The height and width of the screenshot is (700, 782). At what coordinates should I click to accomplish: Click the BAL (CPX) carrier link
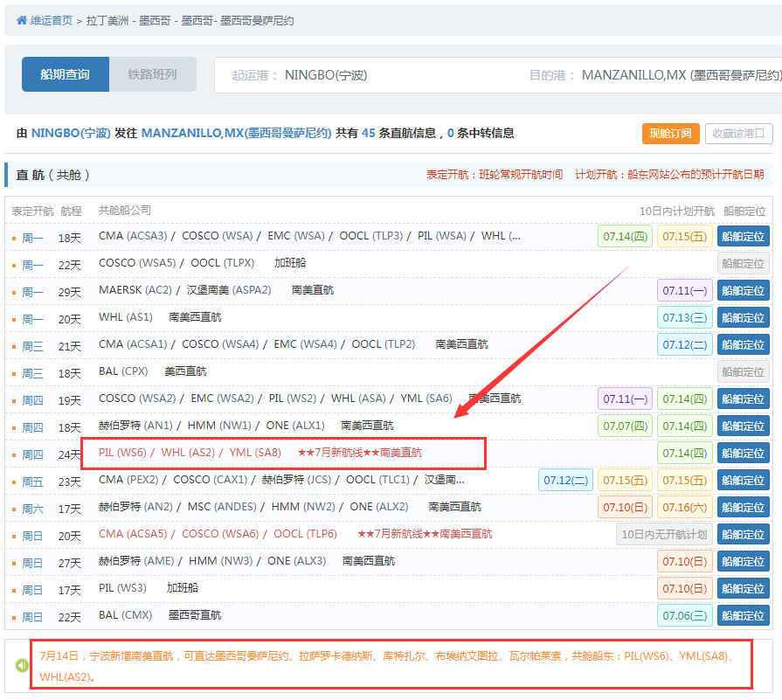tap(123, 371)
